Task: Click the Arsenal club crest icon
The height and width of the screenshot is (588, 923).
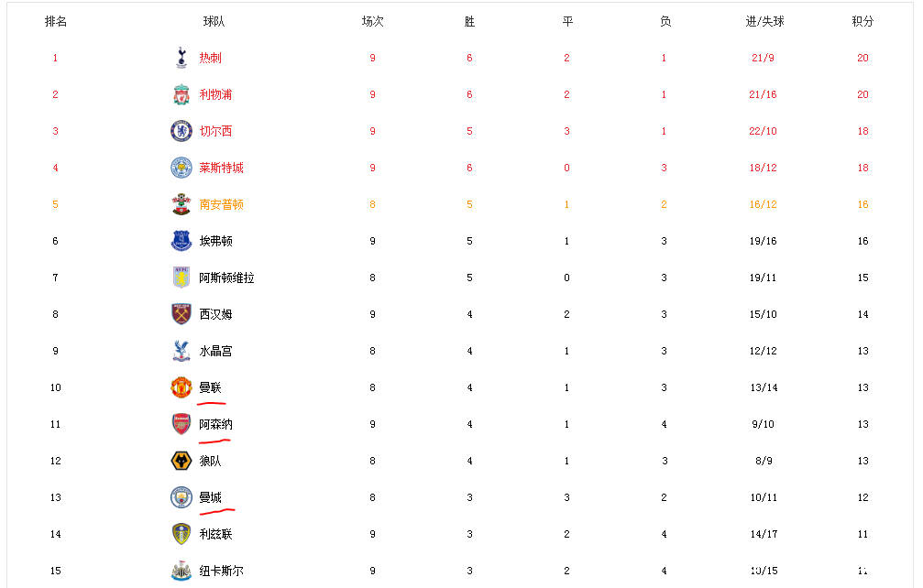Action: coord(181,424)
